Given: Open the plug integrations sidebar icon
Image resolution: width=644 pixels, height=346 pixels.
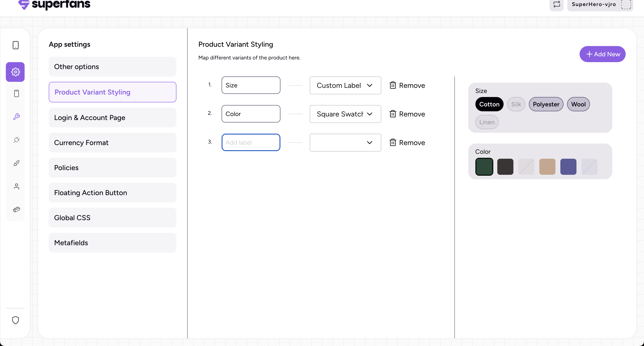Looking at the screenshot, I should coord(17,140).
